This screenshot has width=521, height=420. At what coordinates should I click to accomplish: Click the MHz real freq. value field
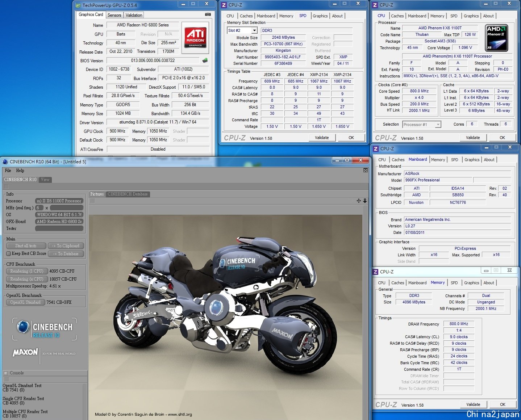pos(67,208)
